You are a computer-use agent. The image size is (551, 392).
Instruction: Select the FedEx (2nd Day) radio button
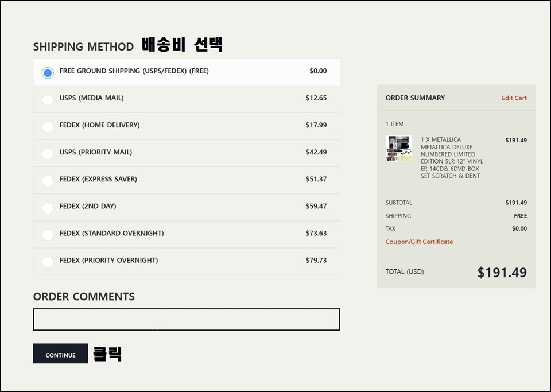(48, 208)
